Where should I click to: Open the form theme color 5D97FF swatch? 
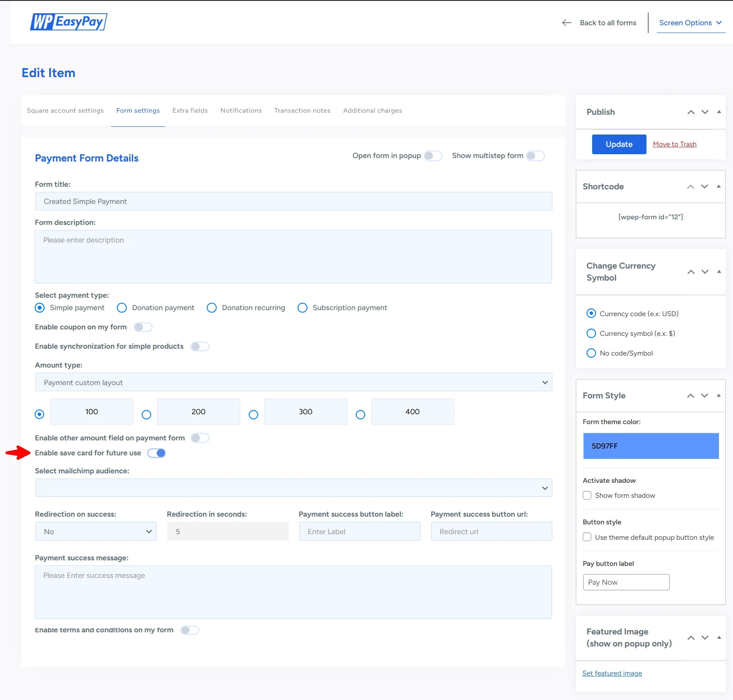point(651,446)
